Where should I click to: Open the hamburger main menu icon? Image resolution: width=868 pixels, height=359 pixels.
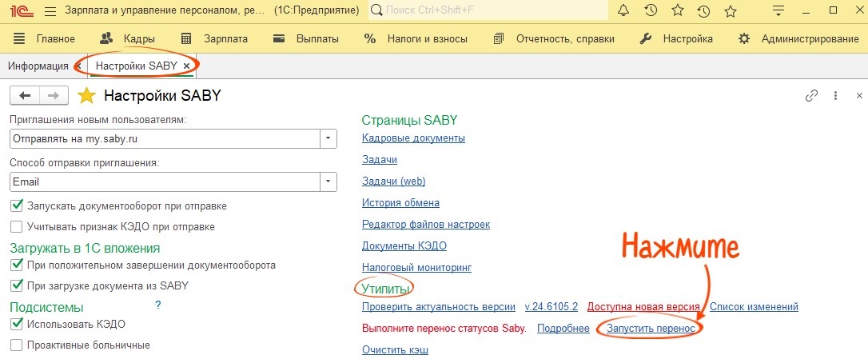(50, 11)
